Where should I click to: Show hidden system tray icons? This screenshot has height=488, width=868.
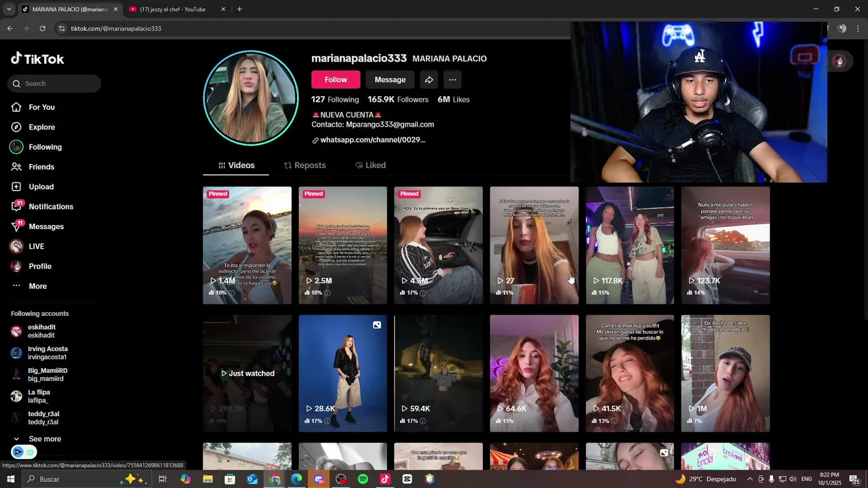749,479
